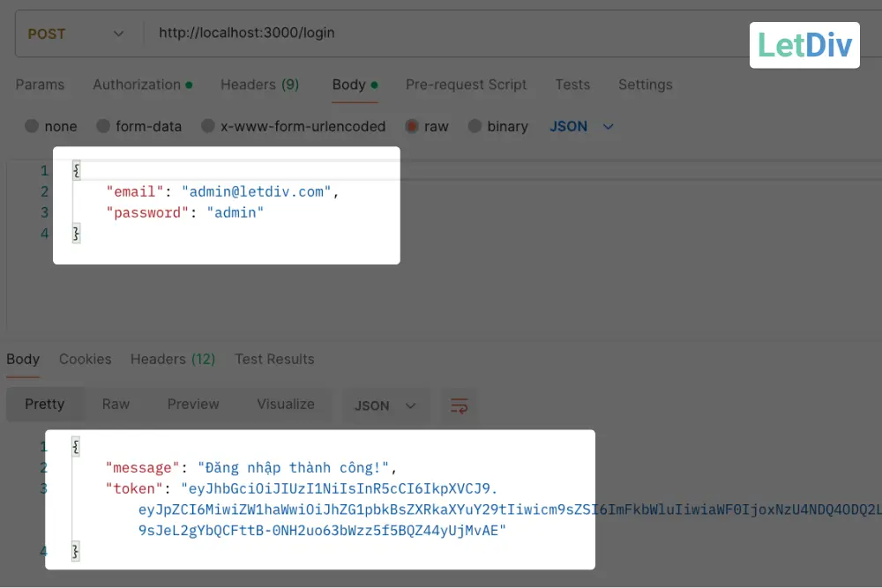Switch to the Params tab
882x588 pixels.
40,85
